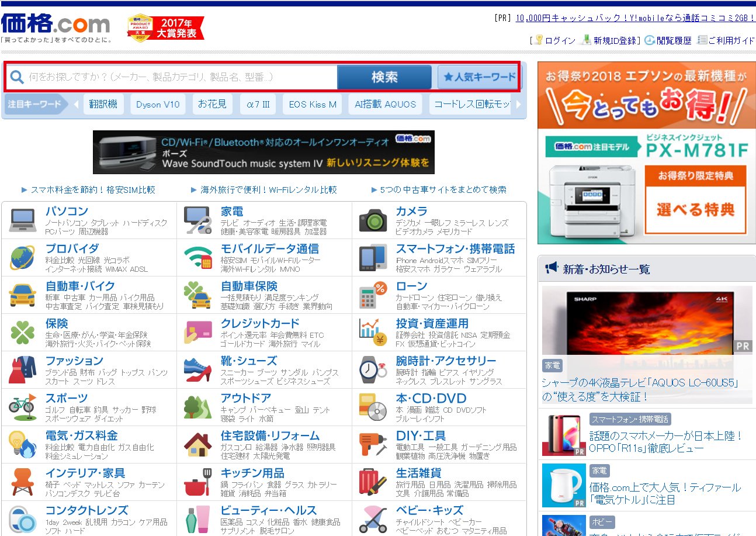
Task: Click the mountain trees icon for アウトドア
Action: click(198, 407)
